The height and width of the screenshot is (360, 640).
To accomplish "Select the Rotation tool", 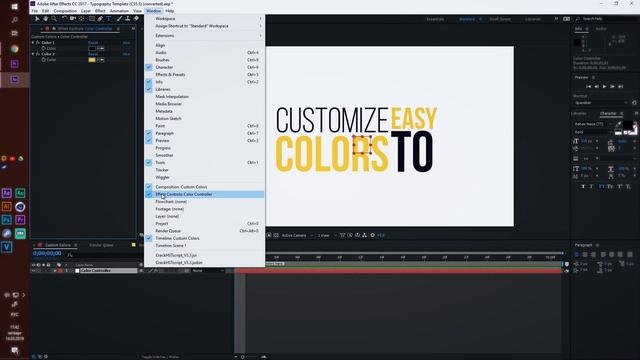I will (x=64, y=19).
